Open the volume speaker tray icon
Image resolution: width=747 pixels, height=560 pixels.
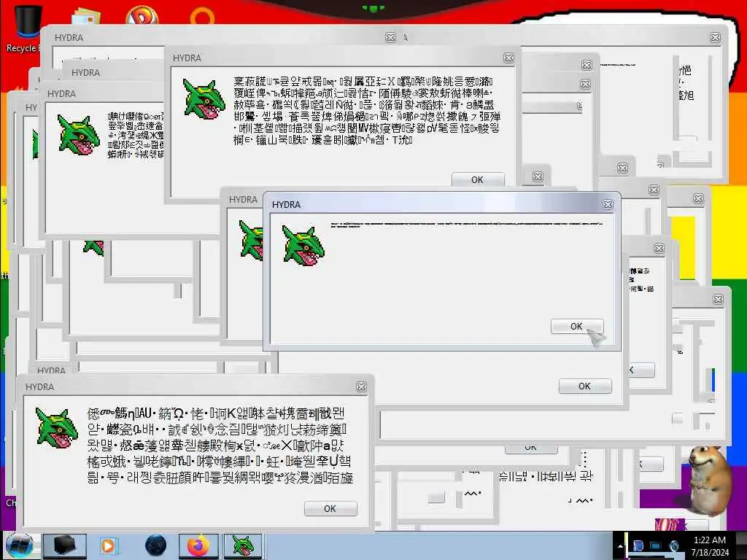673,546
